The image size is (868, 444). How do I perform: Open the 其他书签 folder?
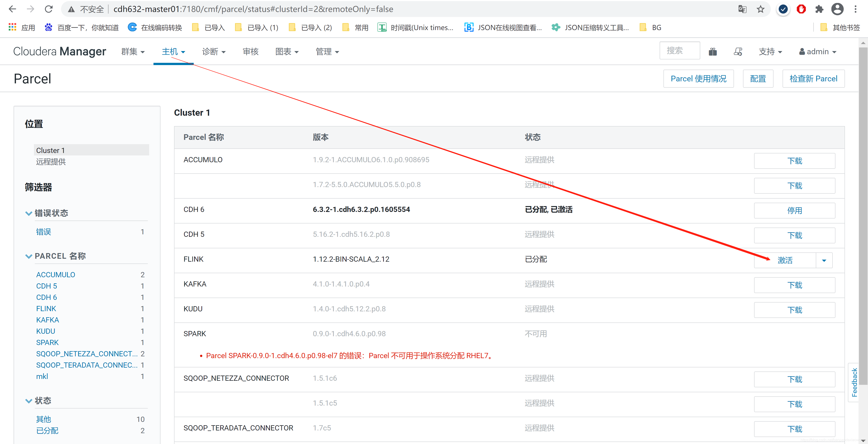840,27
